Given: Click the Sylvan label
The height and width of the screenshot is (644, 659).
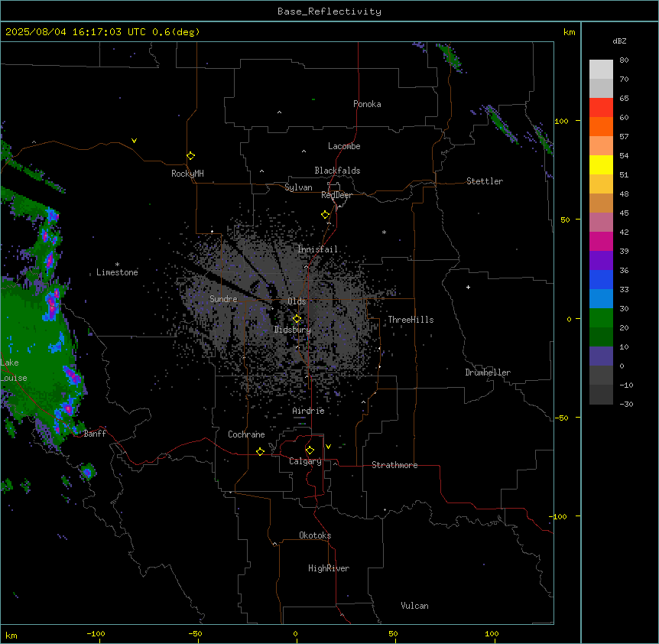Looking at the screenshot, I should click(x=298, y=187).
